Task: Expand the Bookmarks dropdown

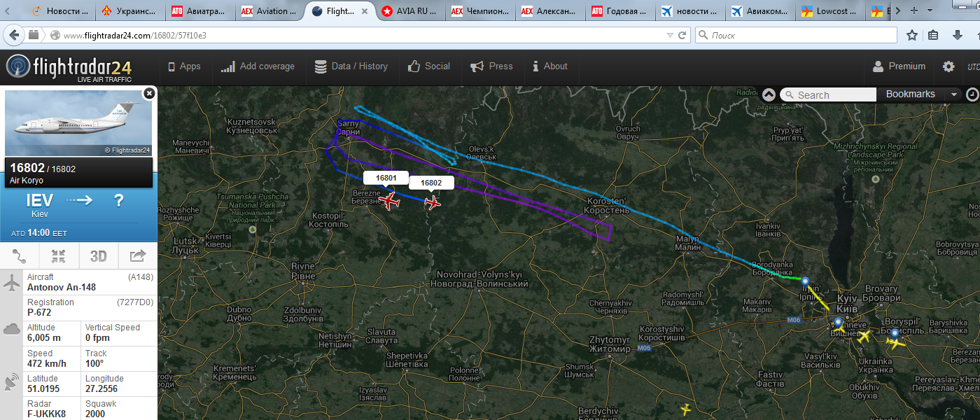Action: coord(953,94)
